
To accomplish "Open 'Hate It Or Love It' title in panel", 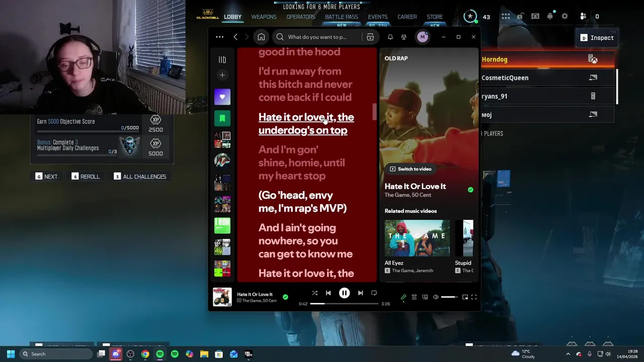I will pos(415,186).
